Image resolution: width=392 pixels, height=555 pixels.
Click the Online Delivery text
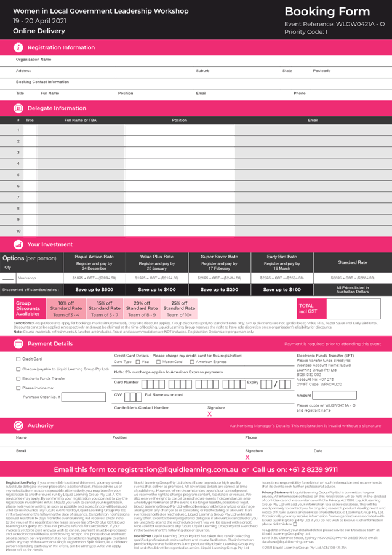[39, 31]
